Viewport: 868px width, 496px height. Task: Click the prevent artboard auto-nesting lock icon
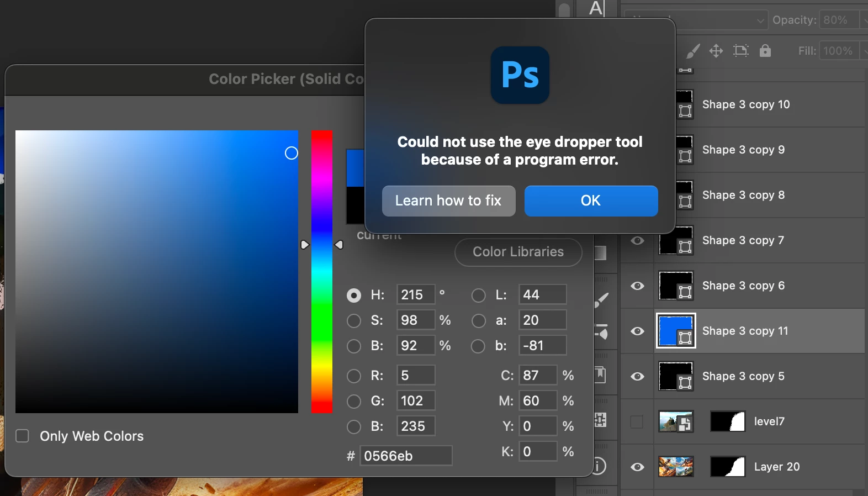tap(740, 51)
